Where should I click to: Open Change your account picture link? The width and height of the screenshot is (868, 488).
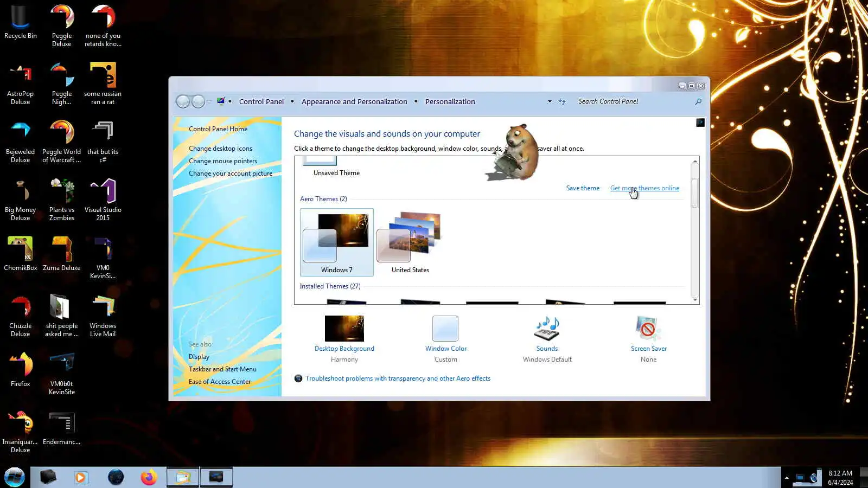(231, 174)
